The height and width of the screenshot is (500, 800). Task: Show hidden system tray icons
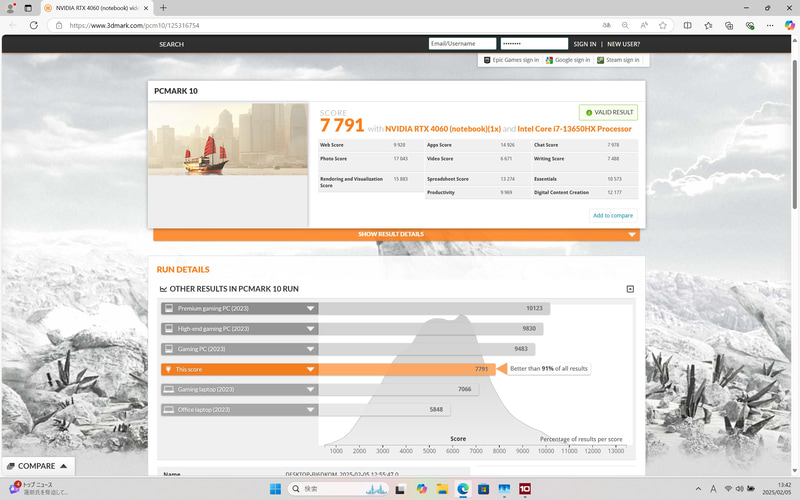coord(698,489)
